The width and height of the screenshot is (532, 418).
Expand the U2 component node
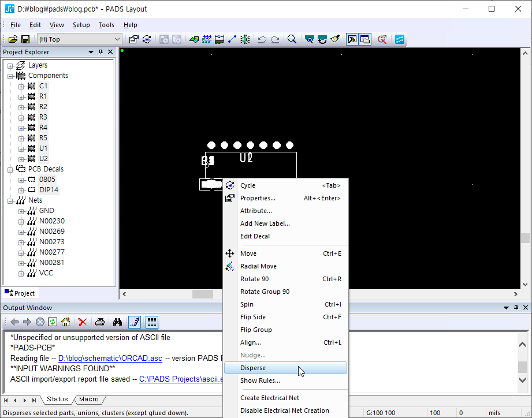pyautogui.click(x=21, y=159)
